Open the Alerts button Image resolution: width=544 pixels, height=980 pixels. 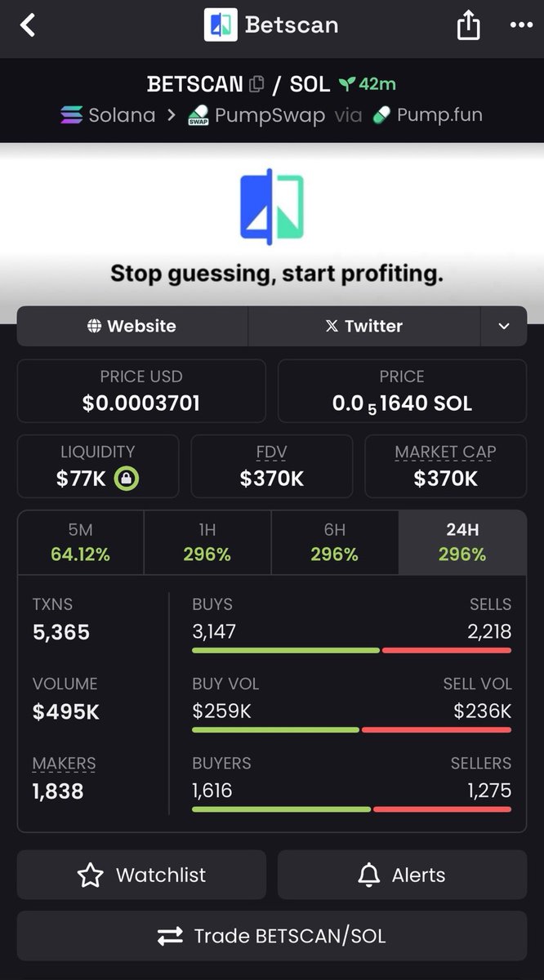coord(402,875)
